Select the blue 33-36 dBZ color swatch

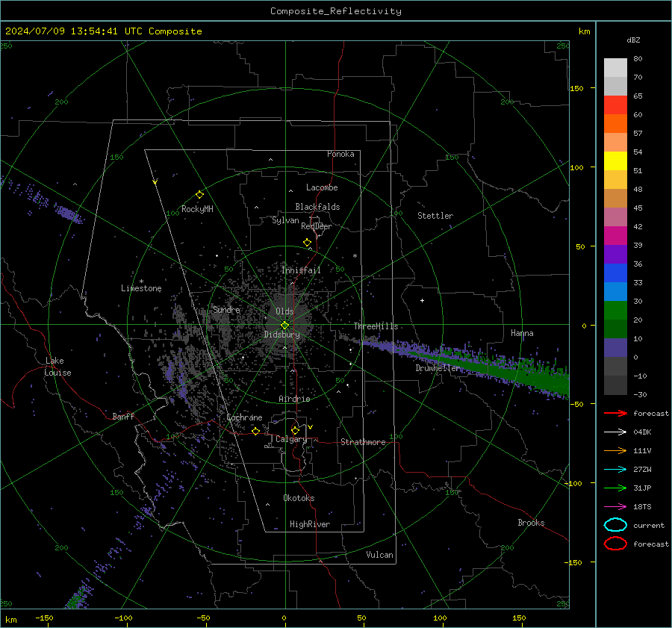point(615,273)
